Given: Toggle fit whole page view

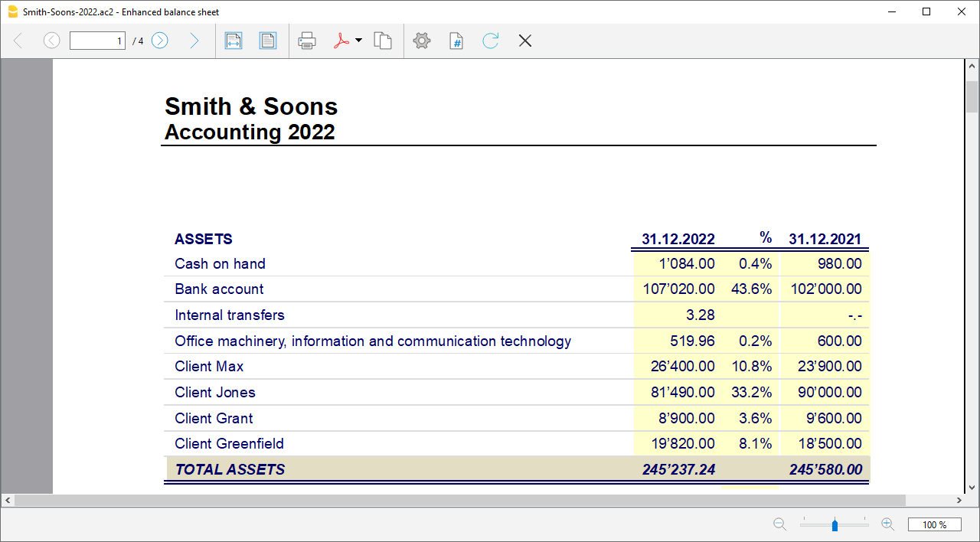Looking at the screenshot, I should (x=268, y=41).
